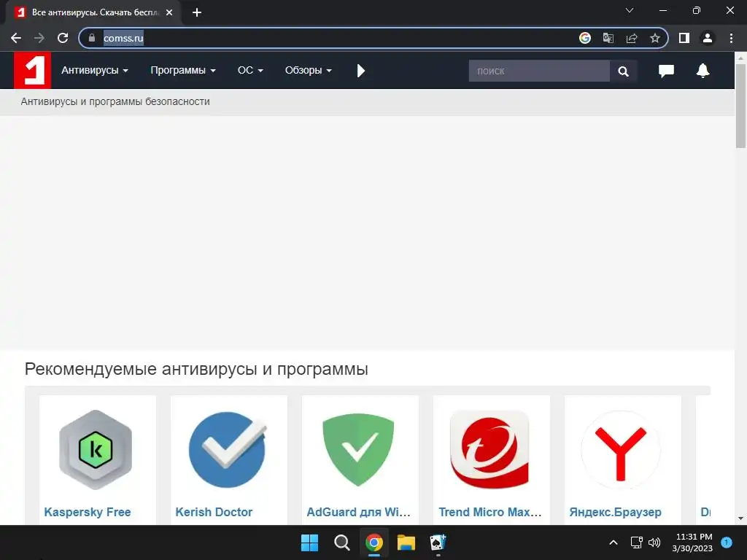This screenshot has height=560, width=747.
Task: Click the page vertical scrollbar thumb
Action: point(740,106)
